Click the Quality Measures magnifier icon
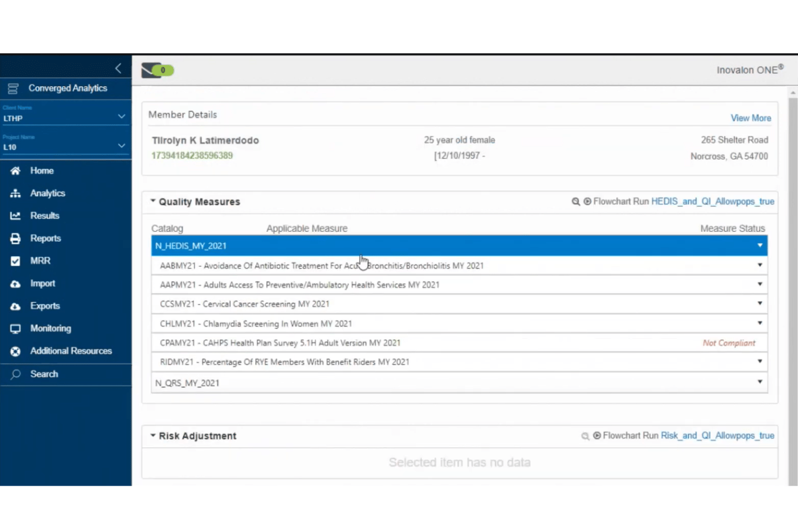This screenshot has width=798, height=532. (x=576, y=202)
